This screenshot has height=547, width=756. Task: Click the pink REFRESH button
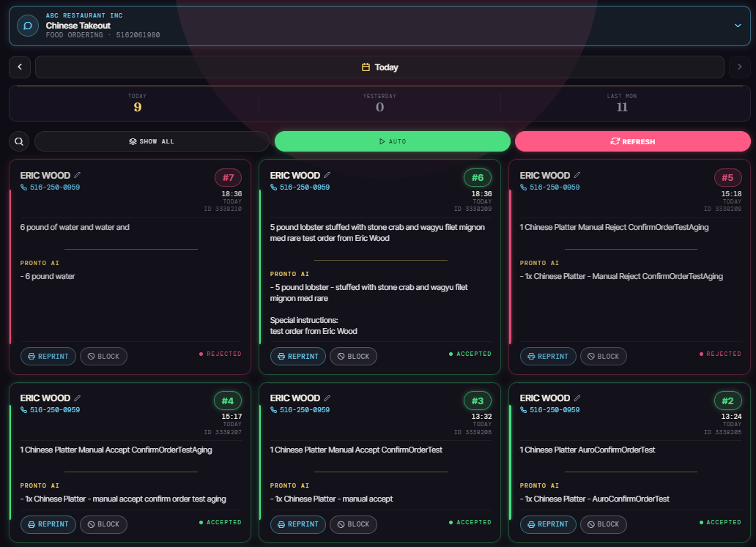click(x=633, y=141)
